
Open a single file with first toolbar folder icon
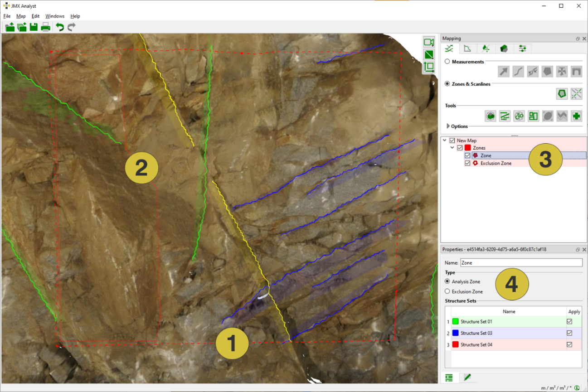point(10,27)
